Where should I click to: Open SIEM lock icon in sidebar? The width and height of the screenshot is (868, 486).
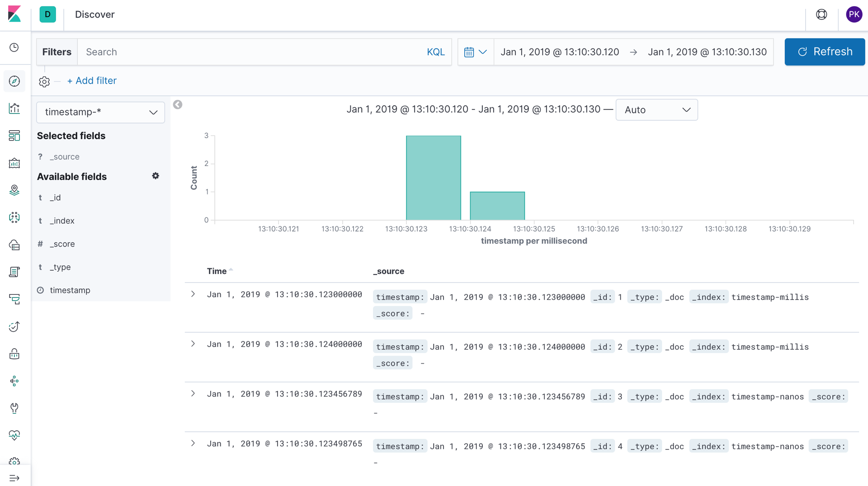tap(14, 354)
